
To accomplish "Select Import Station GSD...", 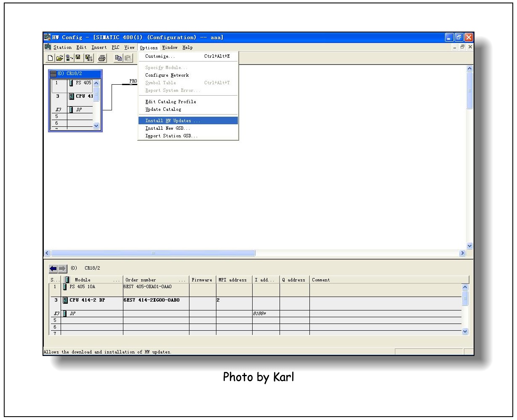I will pyautogui.click(x=188, y=136).
